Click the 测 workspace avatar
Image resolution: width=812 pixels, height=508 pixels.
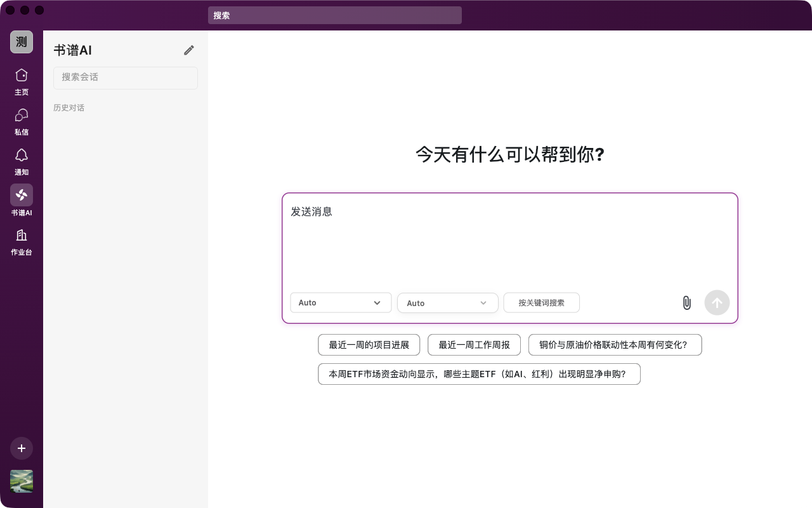point(22,42)
